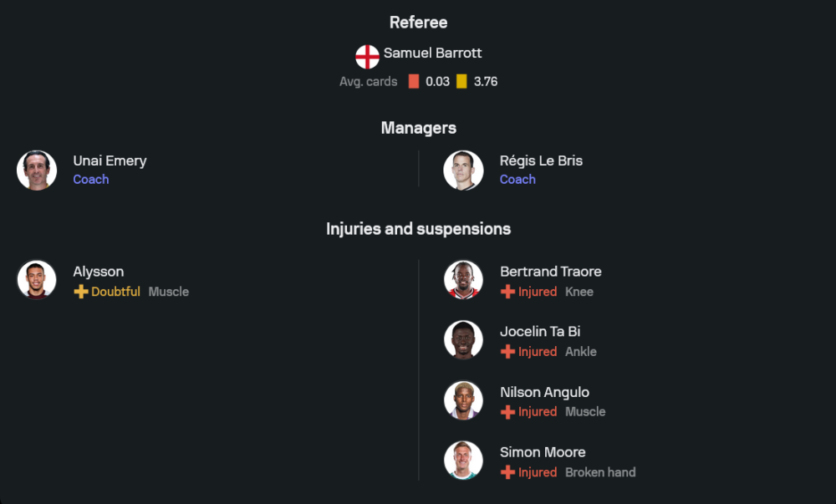View Nilson Angulo's player avatar
This screenshot has width=836, height=504.
(463, 400)
